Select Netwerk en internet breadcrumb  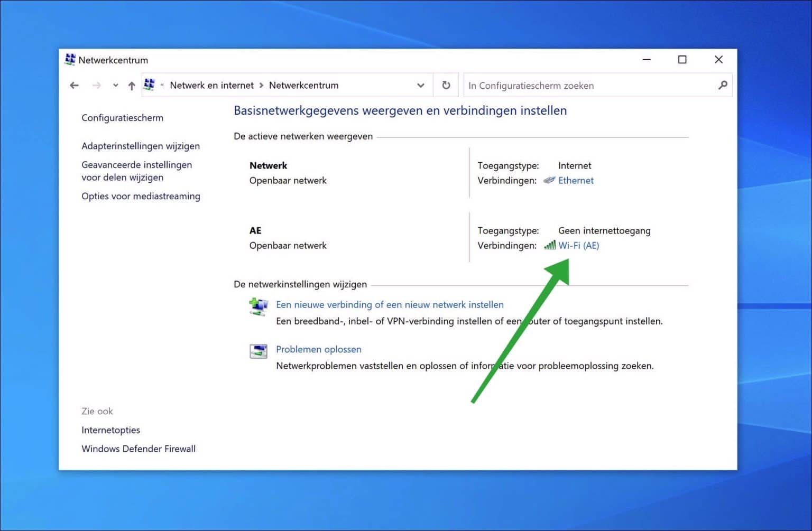[x=211, y=86]
